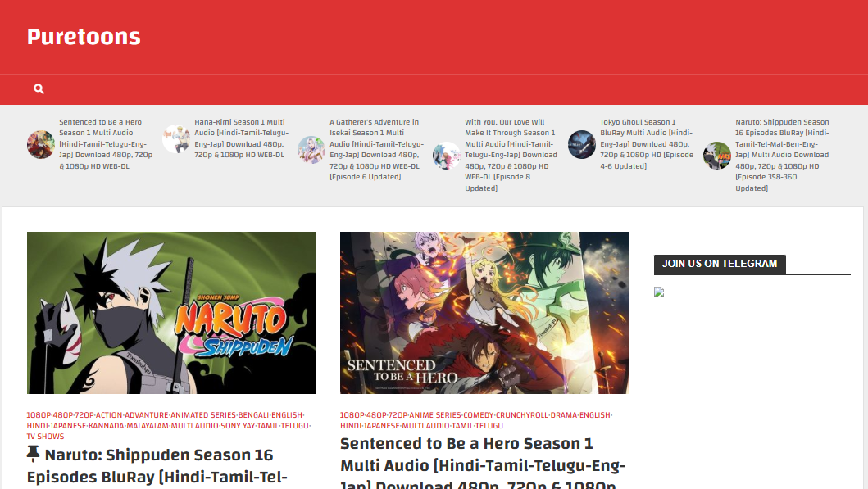Viewport: 868px width, 489px height.
Task: Open Tokyo Ghoul Season 1 round thumbnail
Action: tap(582, 144)
